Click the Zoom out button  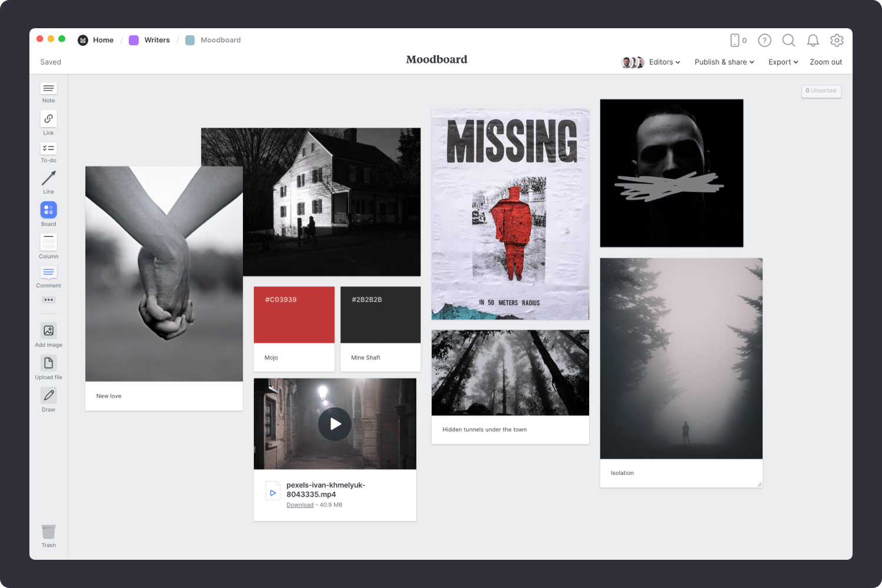point(826,62)
